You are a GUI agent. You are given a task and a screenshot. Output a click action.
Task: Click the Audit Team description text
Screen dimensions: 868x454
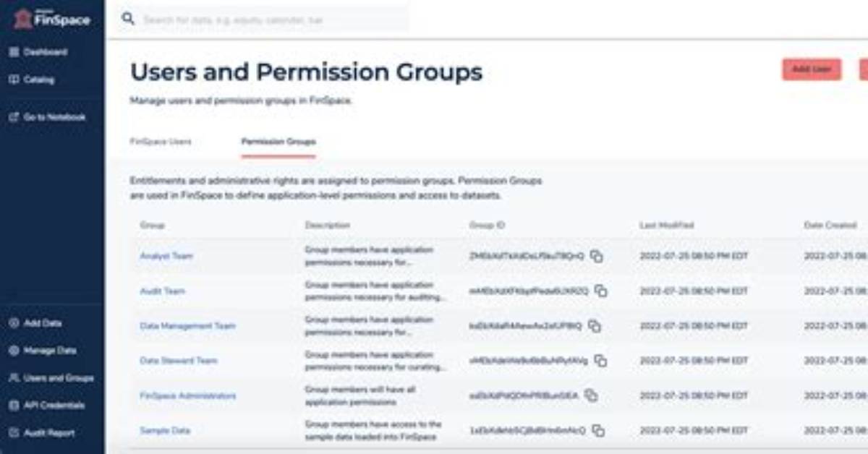click(x=375, y=291)
